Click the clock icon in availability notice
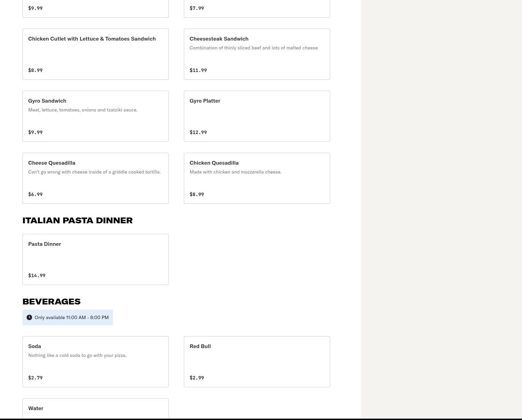 (29, 317)
